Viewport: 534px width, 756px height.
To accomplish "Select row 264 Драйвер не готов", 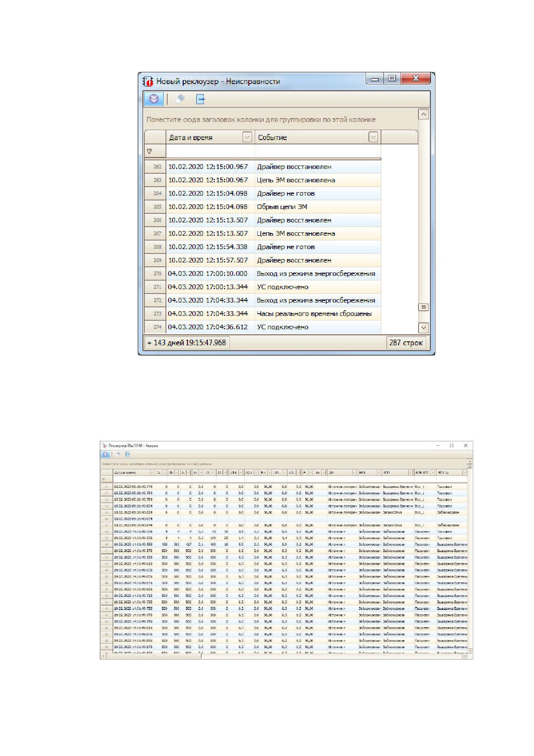I will coord(262,194).
